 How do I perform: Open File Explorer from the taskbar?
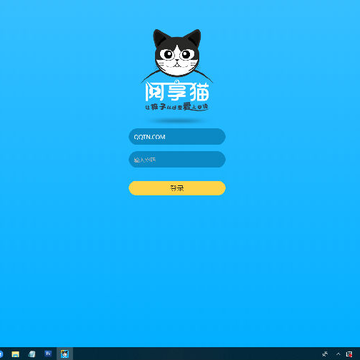point(15,354)
